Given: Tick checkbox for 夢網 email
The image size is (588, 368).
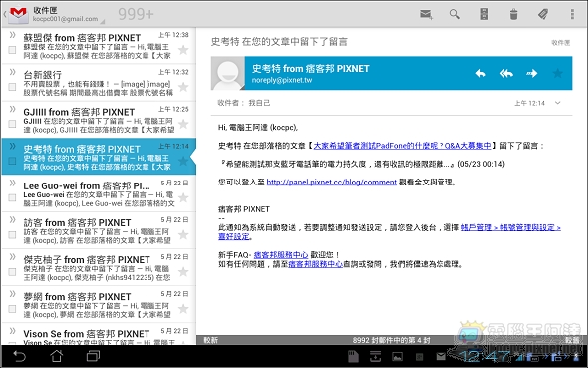Looking at the screenshot, I should tap(12, 309).
